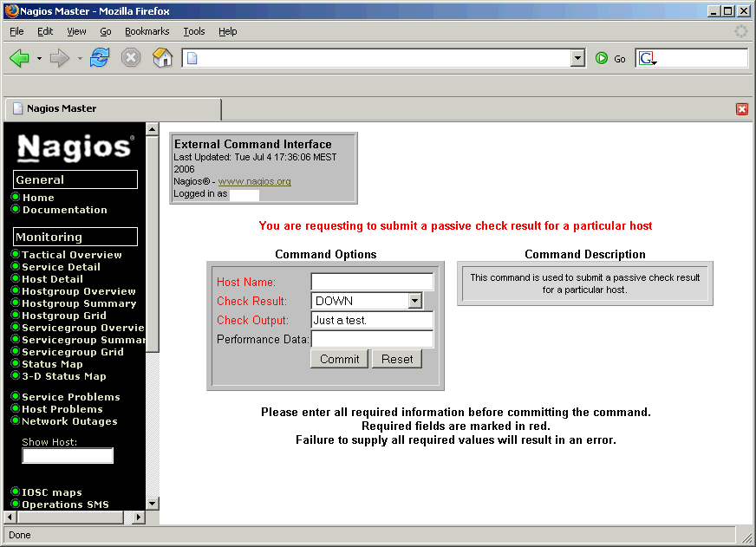The width and height of the screenshot is (756, 547).
Task: Click the page icon on the Nagios Master tab
Action: tap(18, 108)
